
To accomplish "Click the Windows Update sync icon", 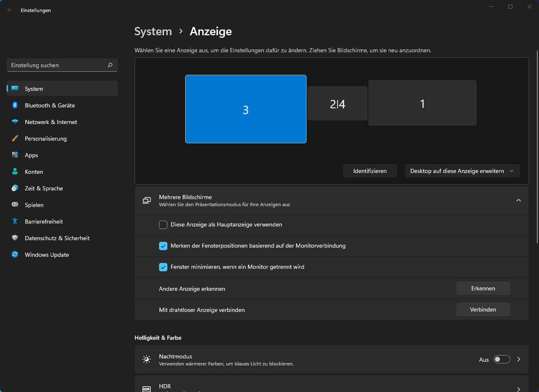I will [15, 254].
